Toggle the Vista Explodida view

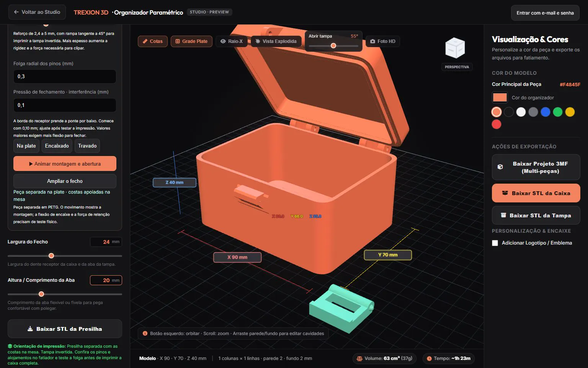(x=276, y=41)
